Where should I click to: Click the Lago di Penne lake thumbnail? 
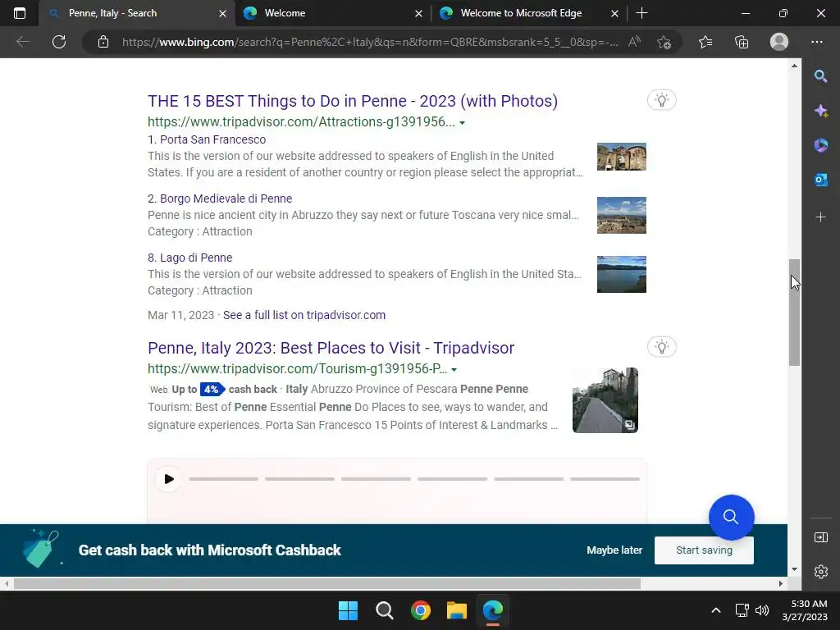coord(622,274)
